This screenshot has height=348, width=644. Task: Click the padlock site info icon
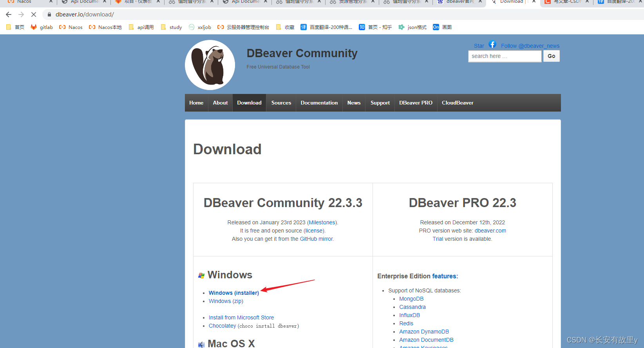click(49, 14)
